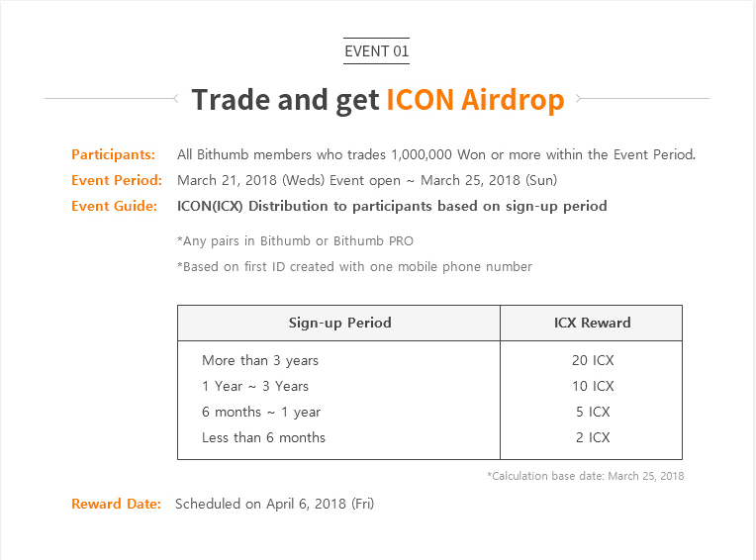Click the Trade and get heading text
Image resolution: width=756 pixels, height=560 pixels.
pyautogui.click(x=285, y=100)
